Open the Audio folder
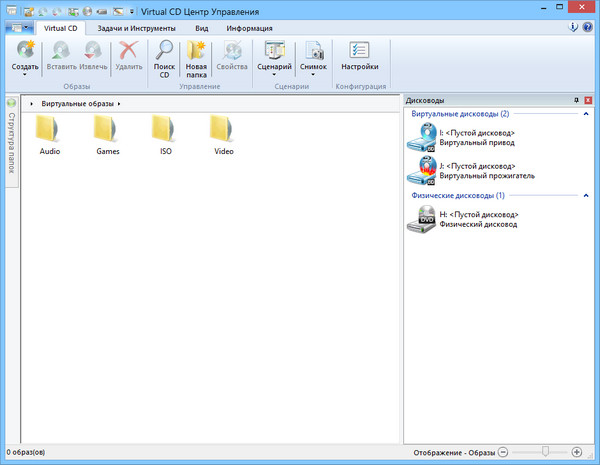The height and width of the screenshot is (465, 600). pos(50,135)
